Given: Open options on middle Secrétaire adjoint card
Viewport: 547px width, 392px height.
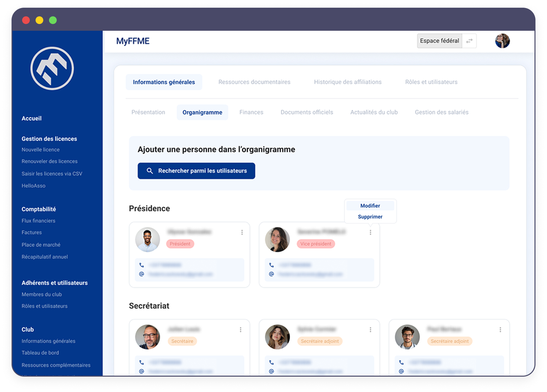Looking at the screenshot, I should pyautogui.click(x=370, y=330).
